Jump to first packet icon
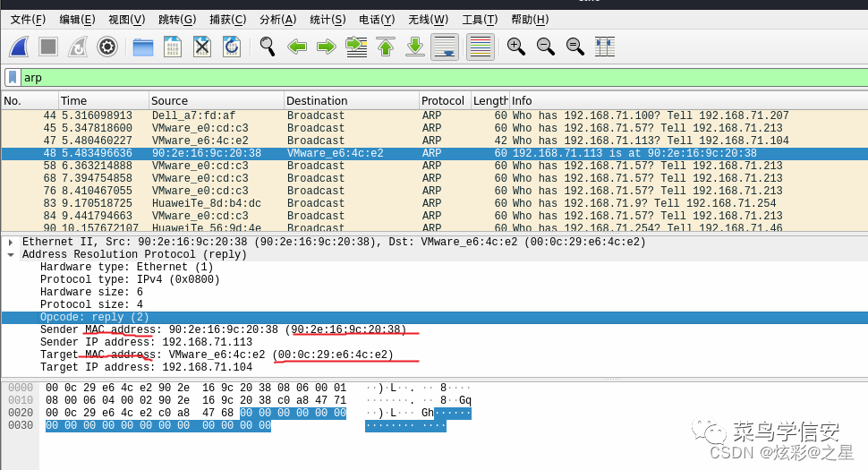Viewport: 868px width, 470px height. click(x=386, y=47)
